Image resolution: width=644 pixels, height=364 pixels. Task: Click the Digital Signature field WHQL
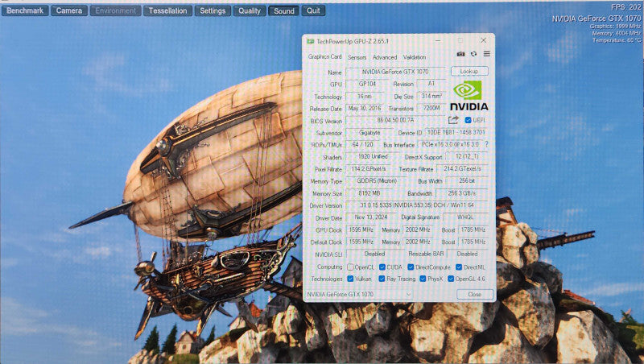(465, 217)
